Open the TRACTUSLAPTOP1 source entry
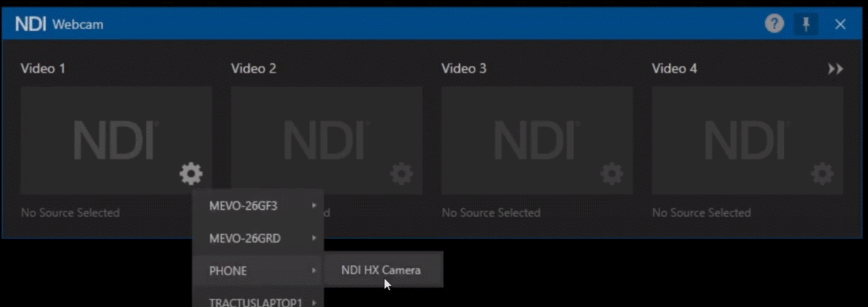The width and height of the screenshot is (868, 307). point(258,300)
